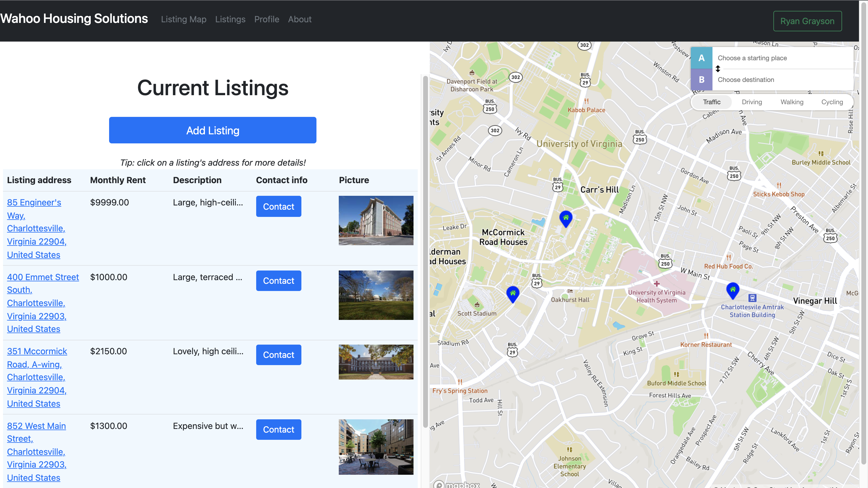Click the 852 West Main courtyard photo
Image resolution: width=868 pixels, height=488 pixels.
[x=376, y=447]
